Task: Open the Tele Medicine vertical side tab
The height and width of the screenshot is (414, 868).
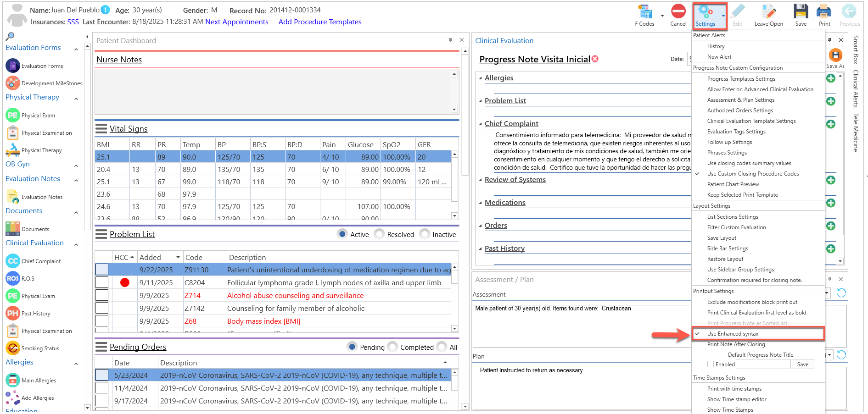Action: click(856, 132)
